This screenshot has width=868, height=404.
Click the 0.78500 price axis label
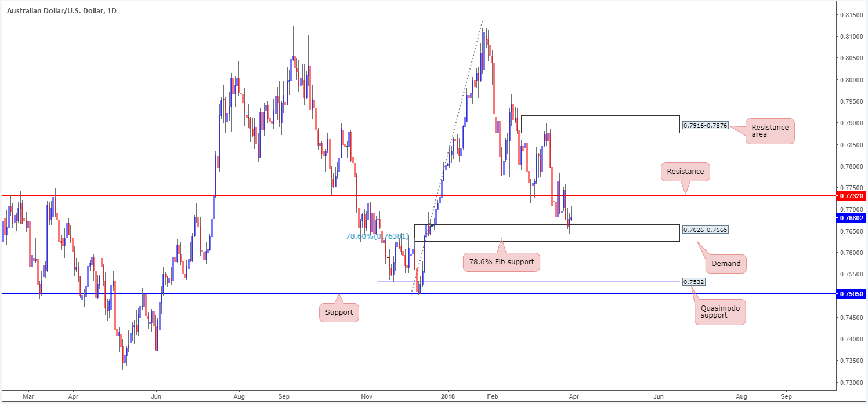[851, 145]
